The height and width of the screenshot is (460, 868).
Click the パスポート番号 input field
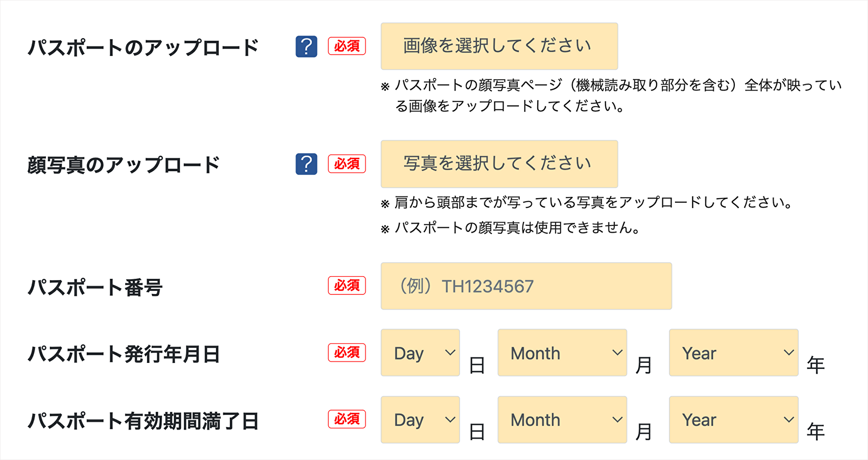coord(526,286)
